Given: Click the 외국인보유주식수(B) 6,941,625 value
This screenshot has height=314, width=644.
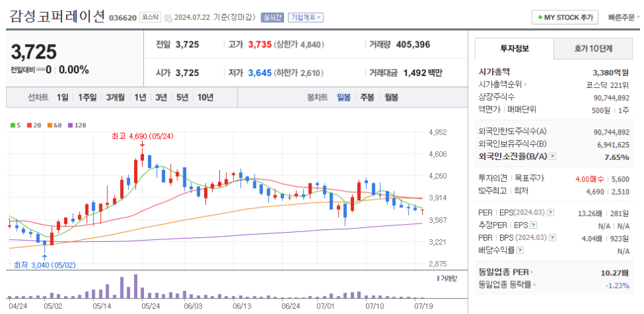Looking at the screenshot, I should (613, 145).
